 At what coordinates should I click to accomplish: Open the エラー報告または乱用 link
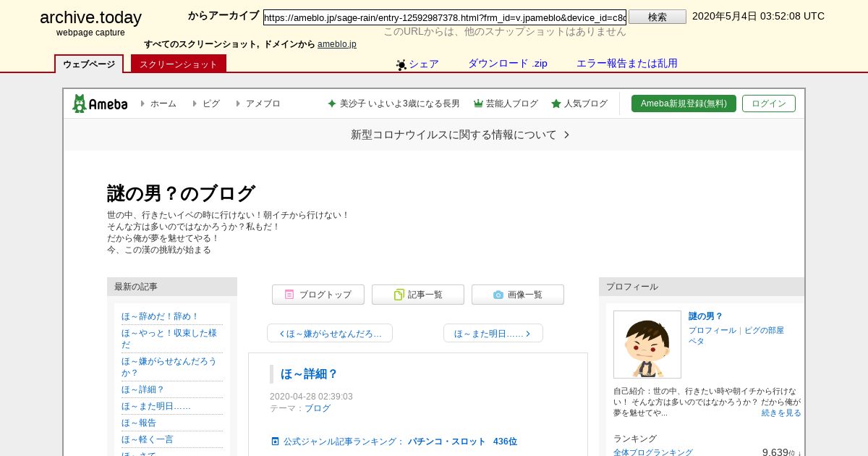[x=627, y=63]
